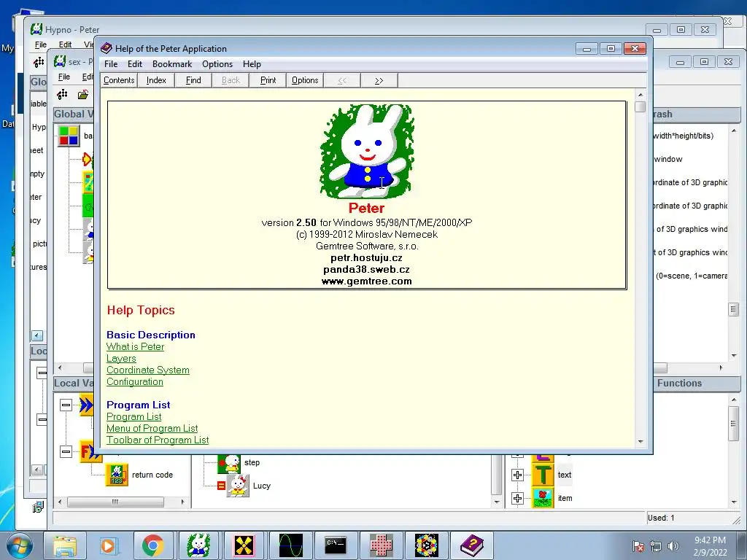The image size is (747, 560).
Task: Click colorful flower taskbar icon
Action: click(426, 545)
